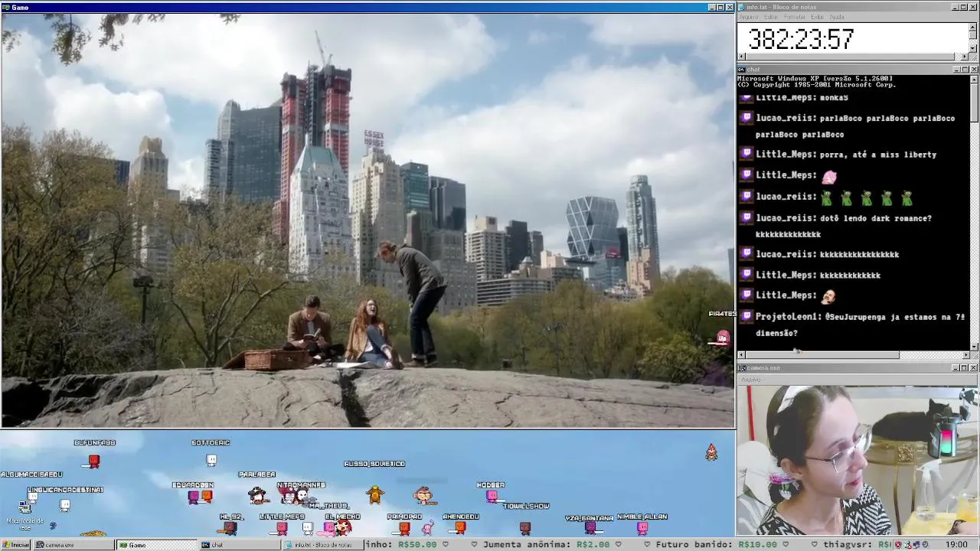
Task: Click the SOTTOERIC avatar character
Action: (211, 460)
